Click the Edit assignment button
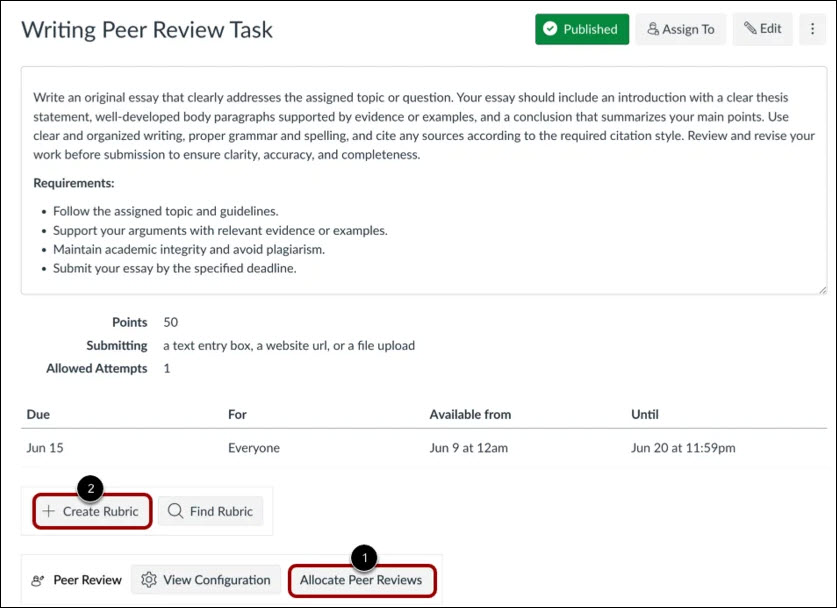Image resolution: width=837 pixels, height=608 pixels. (762, 29)
